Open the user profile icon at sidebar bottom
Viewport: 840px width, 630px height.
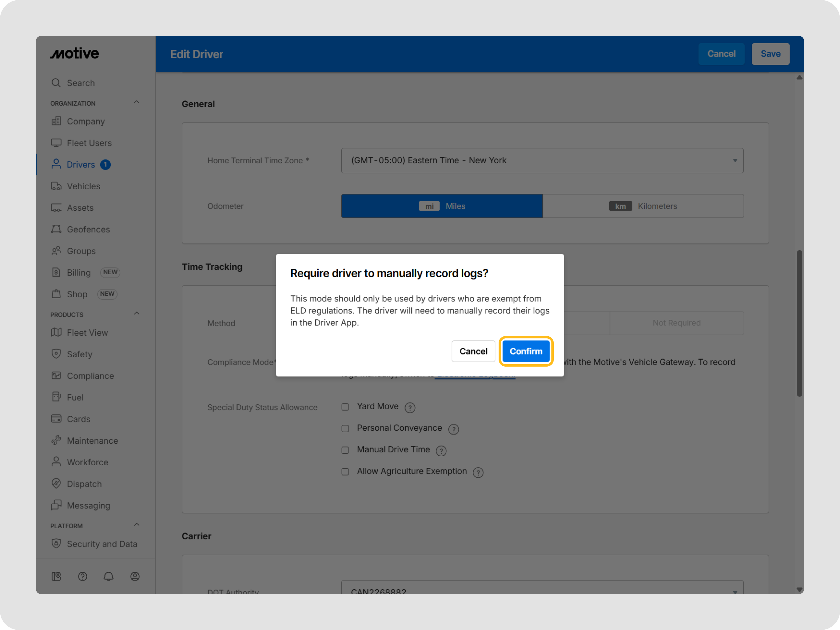[x=135, y=576]
